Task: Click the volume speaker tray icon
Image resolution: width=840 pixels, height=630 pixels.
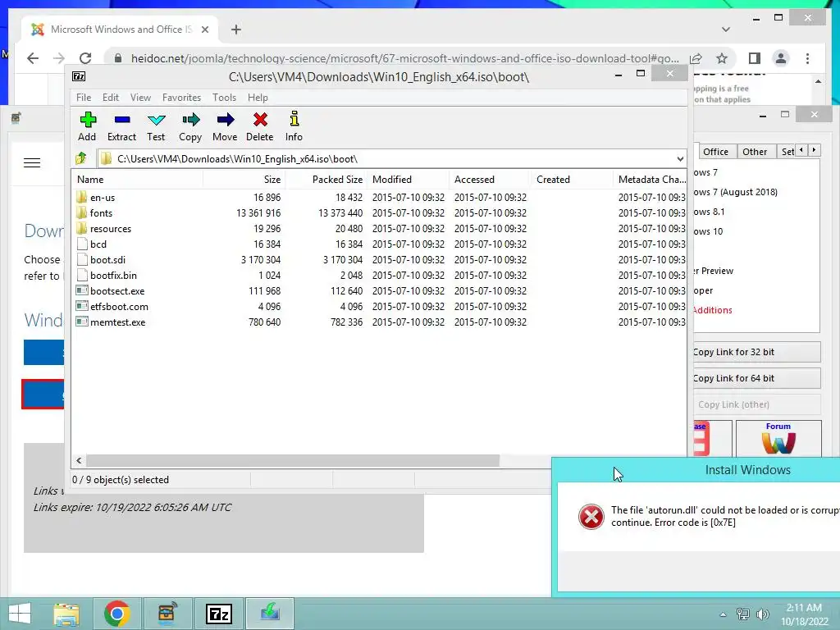Action: [x=762, y=614]
